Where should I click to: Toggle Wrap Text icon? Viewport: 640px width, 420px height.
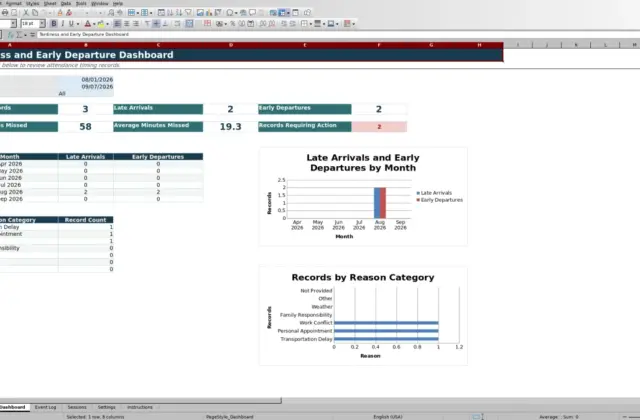click(x=177, y=24)
